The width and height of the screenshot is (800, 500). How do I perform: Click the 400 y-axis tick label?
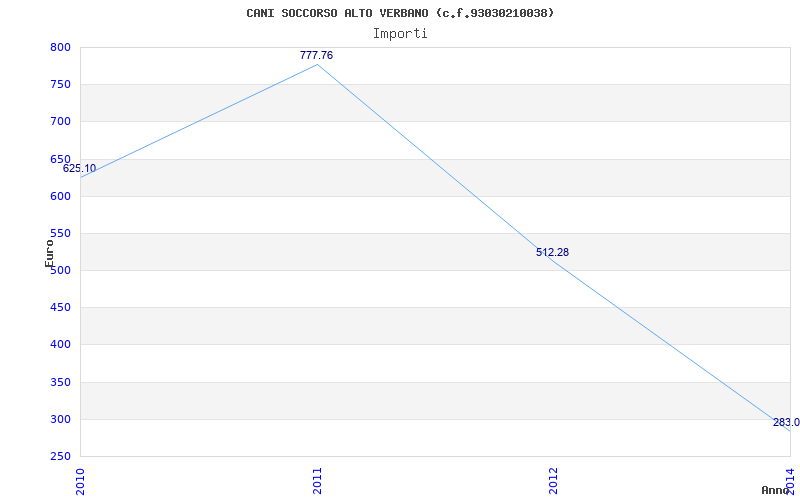coord(60,345)
